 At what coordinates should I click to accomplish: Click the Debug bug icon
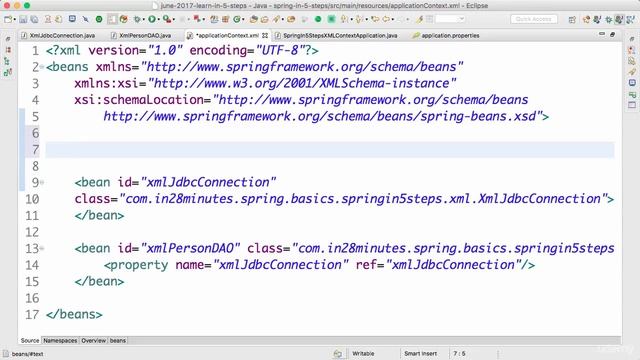pyautogui.click(x=137, y=19)
